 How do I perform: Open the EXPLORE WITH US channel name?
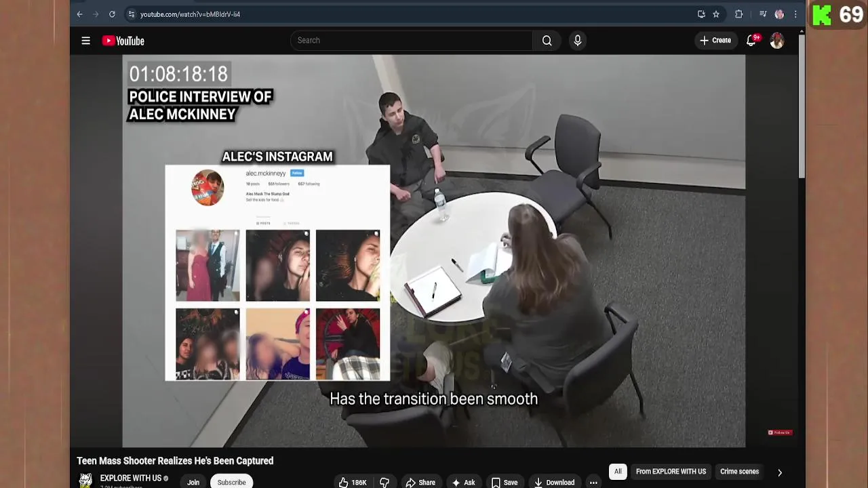pyautogui.click(x=131, y=478)
